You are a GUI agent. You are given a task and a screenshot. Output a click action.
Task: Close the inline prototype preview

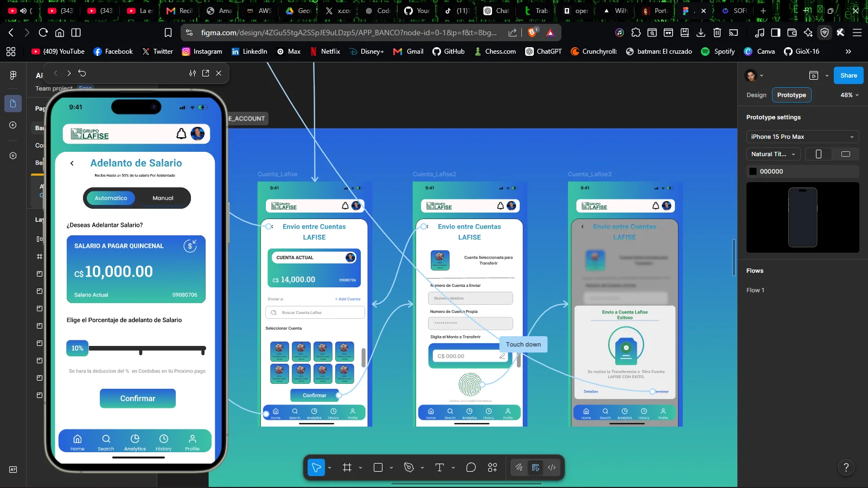coord(219,73)
